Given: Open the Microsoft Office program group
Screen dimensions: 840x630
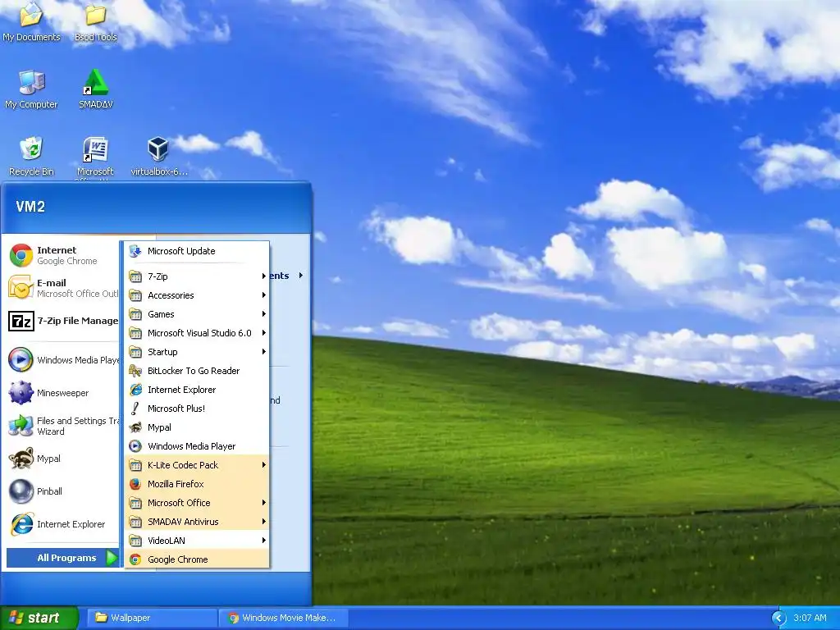Looking at the screenshot, I should pyautogui.click(x=197, y=503).
